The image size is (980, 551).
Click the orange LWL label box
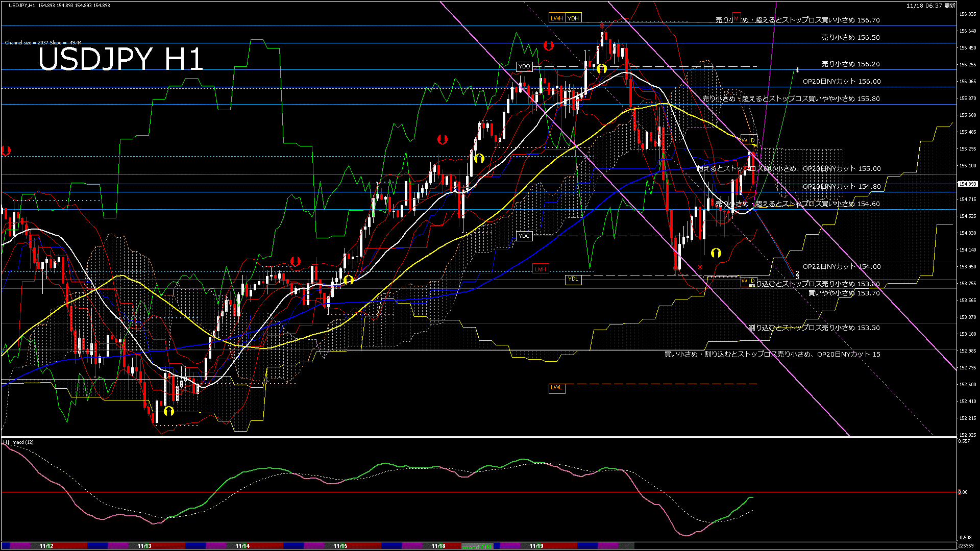coord(556,387)
